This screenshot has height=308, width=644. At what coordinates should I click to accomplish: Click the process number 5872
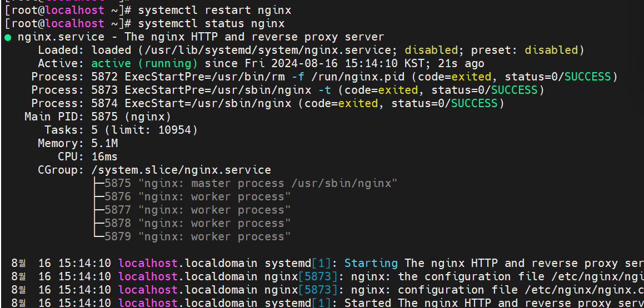(x=104, y=77)
